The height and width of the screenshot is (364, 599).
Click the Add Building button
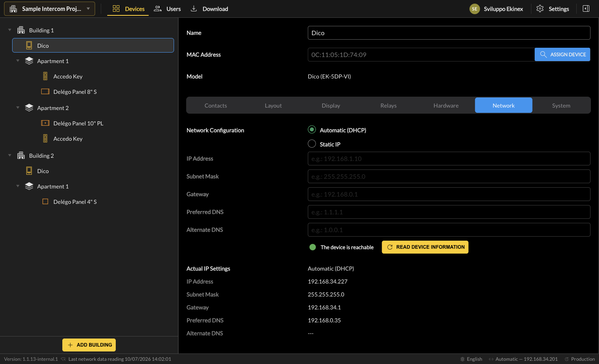pos(89,345)
